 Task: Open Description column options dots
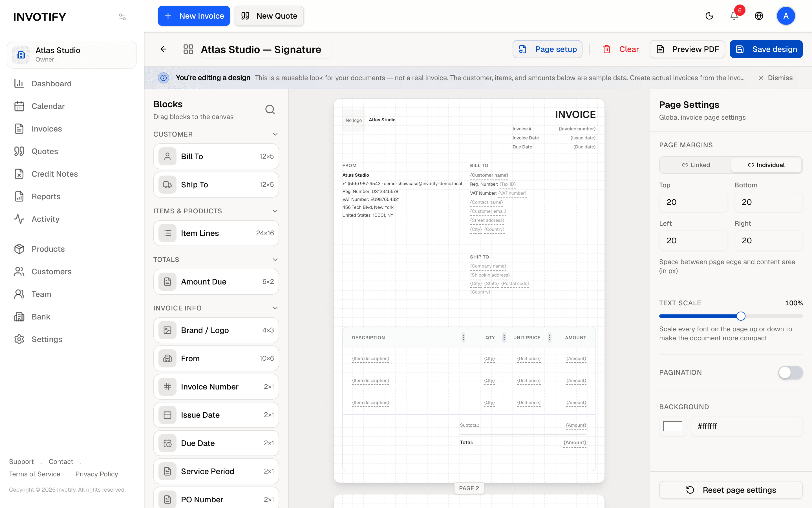click(x=464, y=337)
